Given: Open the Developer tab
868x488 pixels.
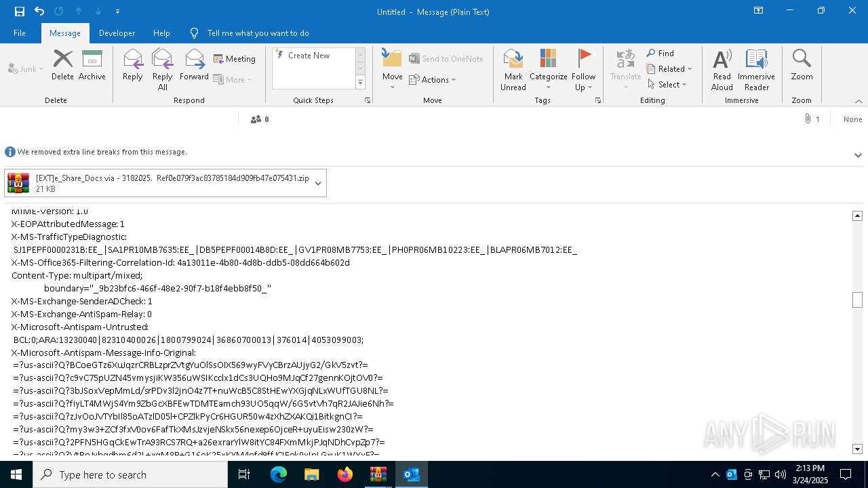Looking at the screenshot, I should click(117, 33).
